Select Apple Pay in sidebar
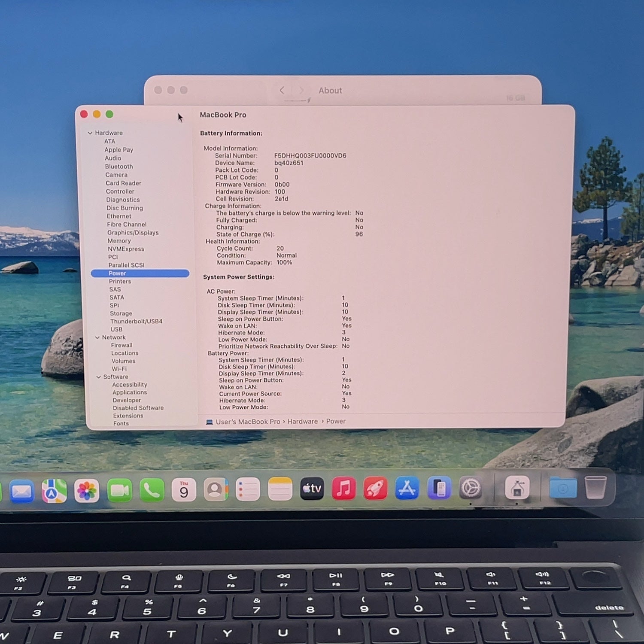The image size is (644, 644). 119,150
